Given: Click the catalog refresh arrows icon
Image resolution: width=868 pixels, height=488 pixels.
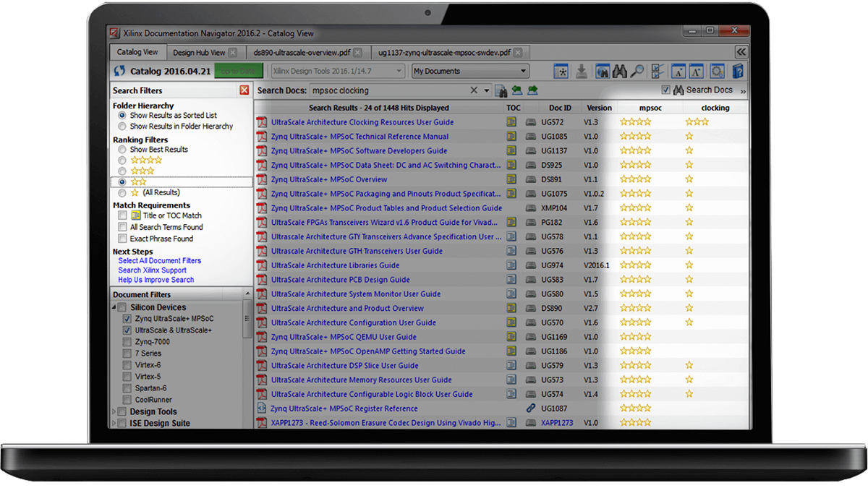Looking at the screenshot, I should [119, 71].
